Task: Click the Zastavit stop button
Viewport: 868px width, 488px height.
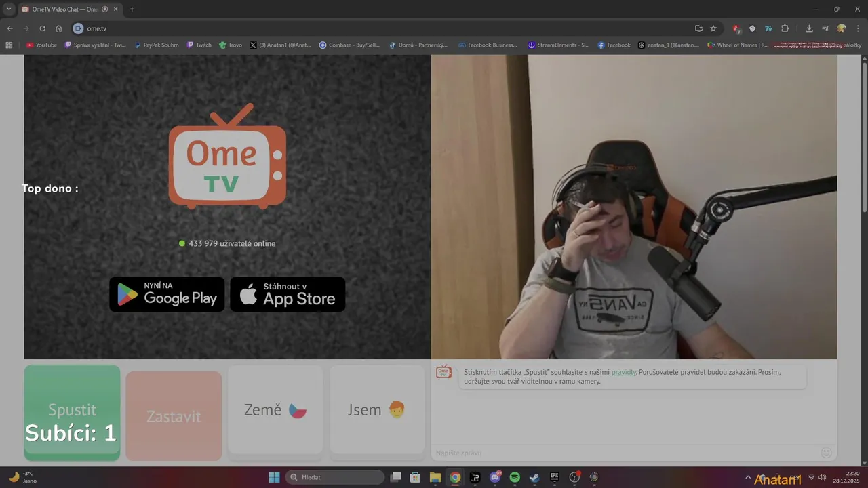Action: pyautogui.click(x=174, y=416)
